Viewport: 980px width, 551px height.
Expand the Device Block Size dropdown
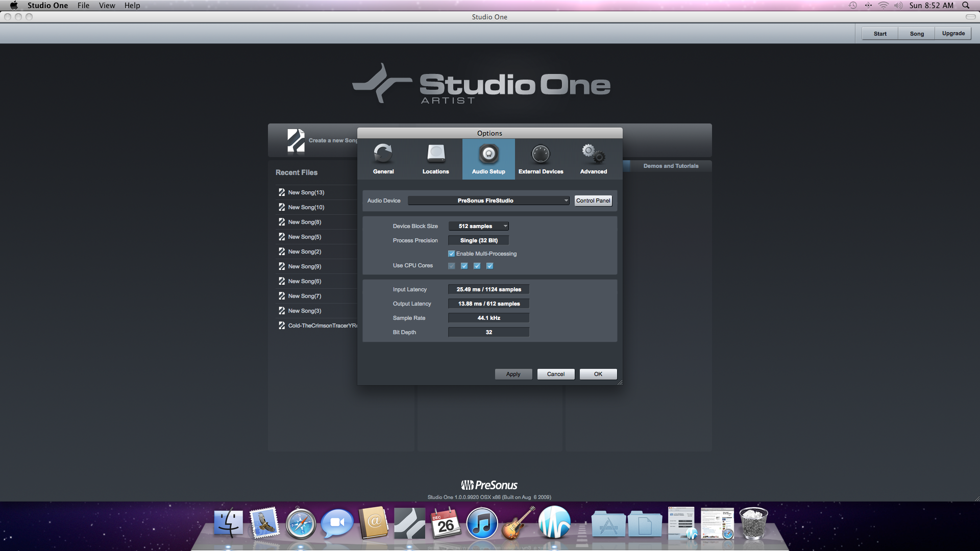479,226
